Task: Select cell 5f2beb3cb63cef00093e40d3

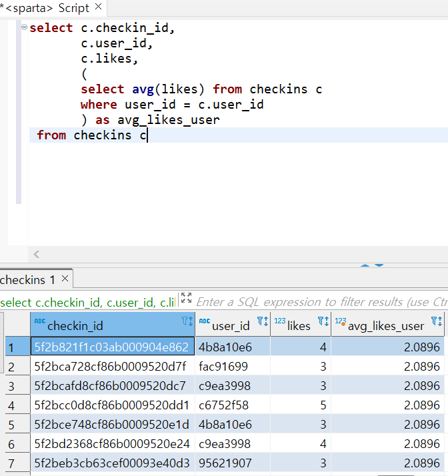Action: [113, 463]
